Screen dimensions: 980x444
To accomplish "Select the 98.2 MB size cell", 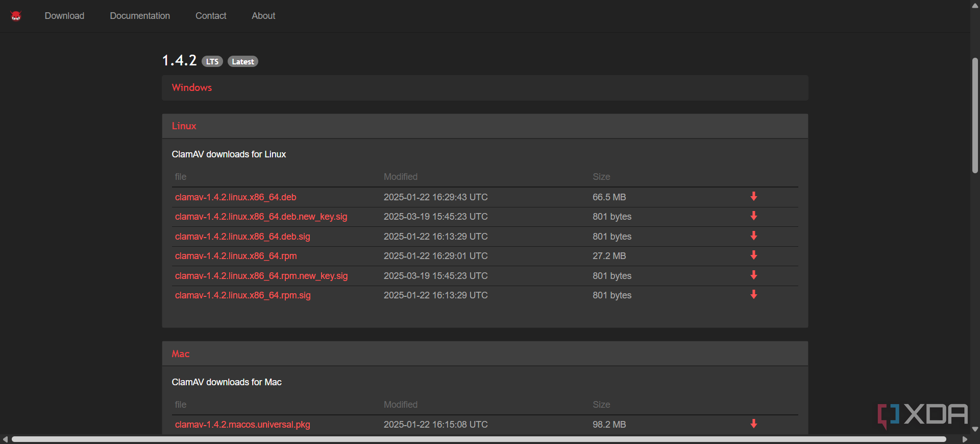I will 609,425.
